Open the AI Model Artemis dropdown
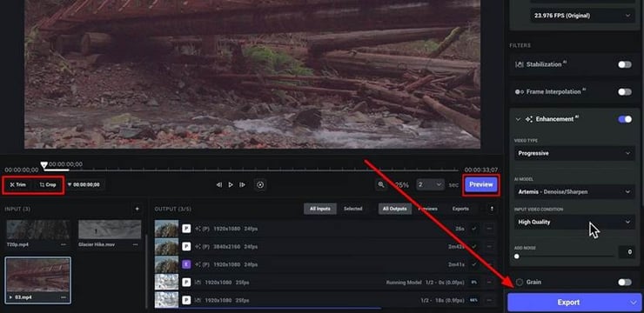The image size is (644, 313). [x=574, y=192]
